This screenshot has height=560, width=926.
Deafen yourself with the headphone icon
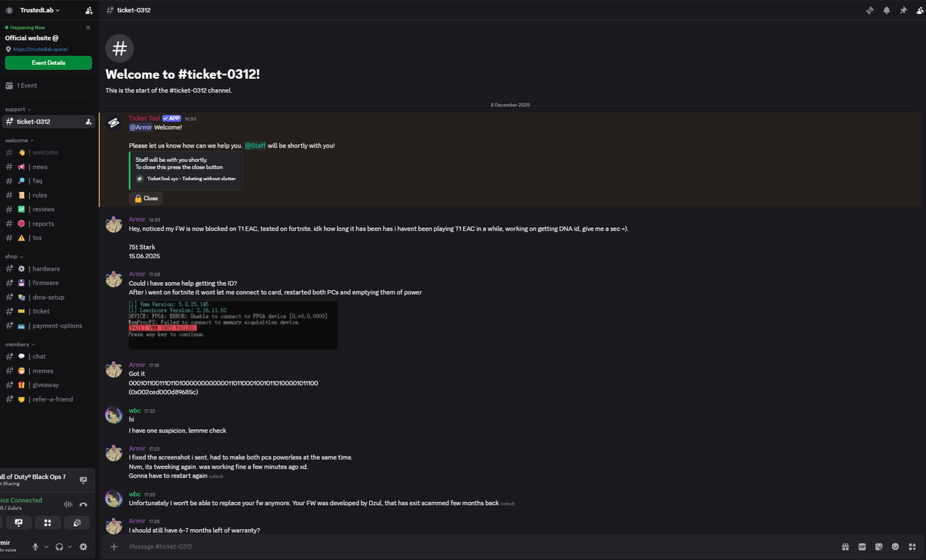pos(59,547)
